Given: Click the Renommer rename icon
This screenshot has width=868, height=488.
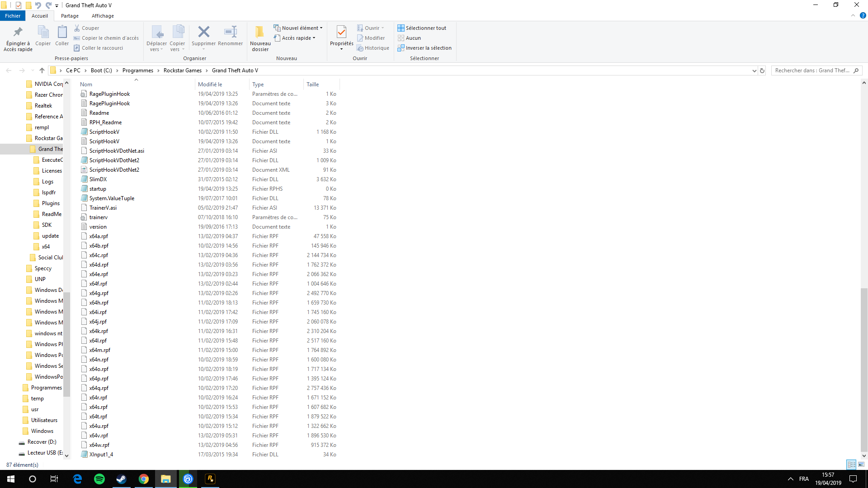Looking at the screenshot, I should point(231,32).
